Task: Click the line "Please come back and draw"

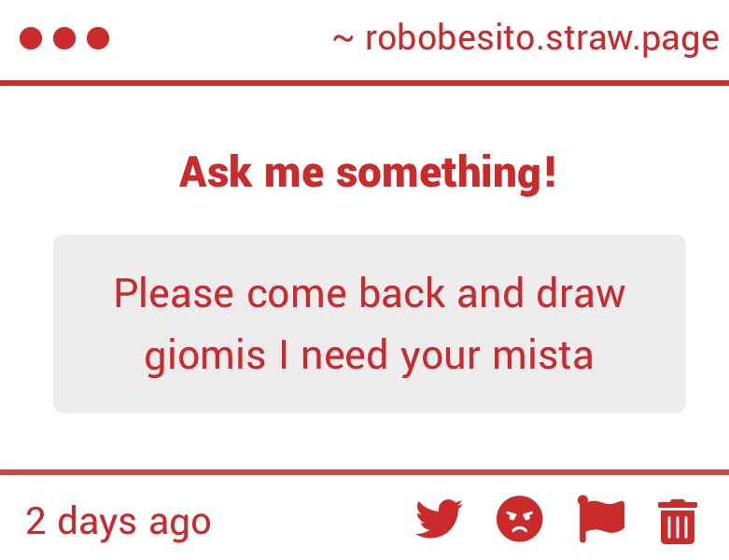Action: pos(369,293)
